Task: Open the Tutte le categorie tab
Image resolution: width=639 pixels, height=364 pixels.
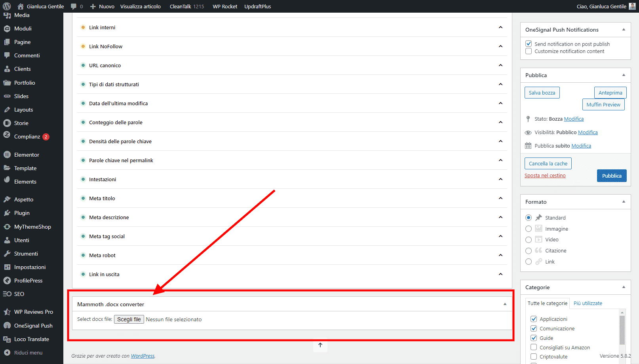Action: click(x=548, y=303)
